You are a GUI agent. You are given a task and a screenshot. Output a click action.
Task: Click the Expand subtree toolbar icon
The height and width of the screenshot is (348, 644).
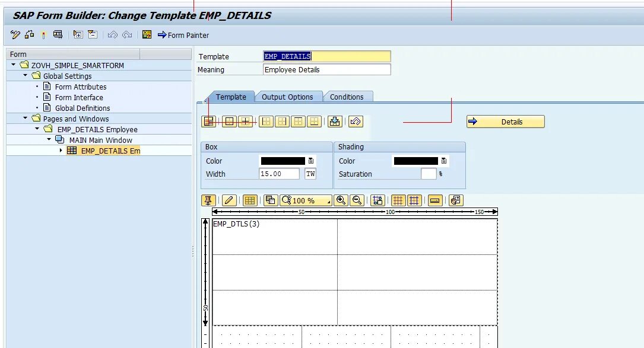point(78,35)
